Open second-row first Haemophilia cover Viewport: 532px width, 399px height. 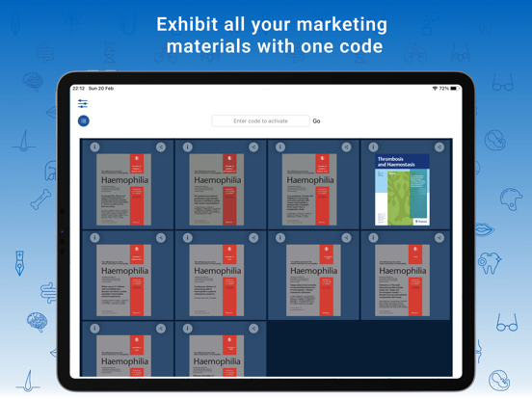(x=123, y=280)
